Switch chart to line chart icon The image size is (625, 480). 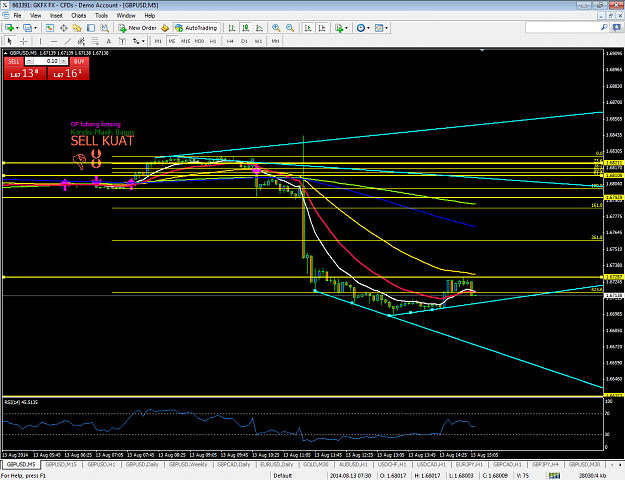click(x=259, y=28)
